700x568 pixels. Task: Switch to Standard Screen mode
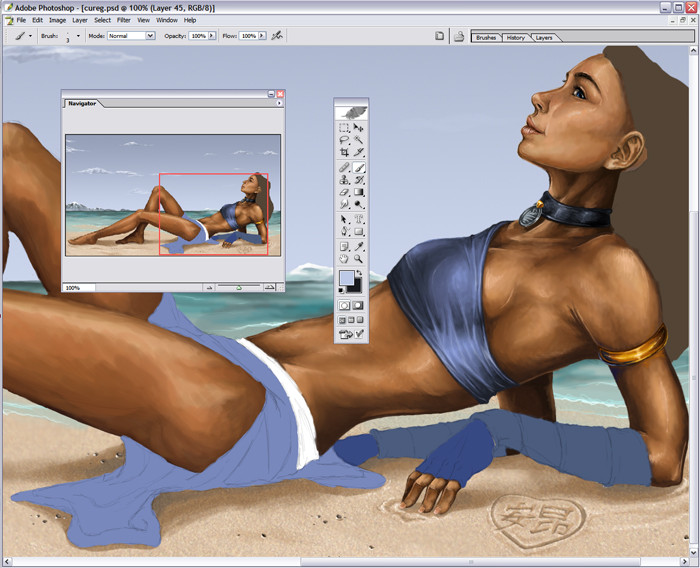pos(342,320)
